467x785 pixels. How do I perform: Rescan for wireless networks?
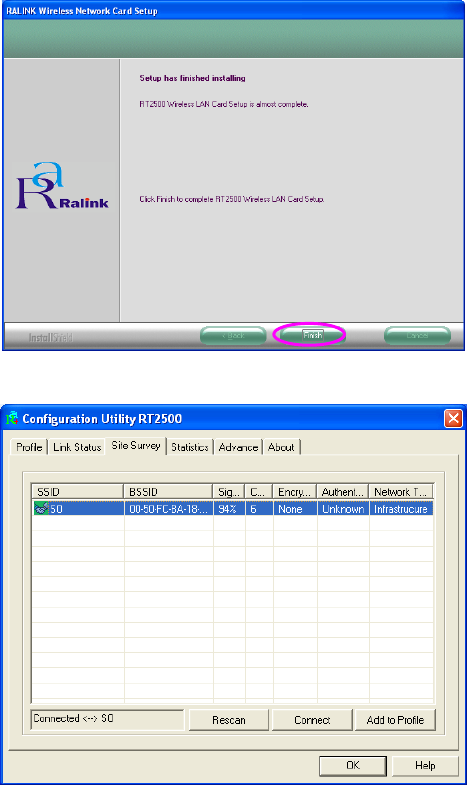pos(229,720)
